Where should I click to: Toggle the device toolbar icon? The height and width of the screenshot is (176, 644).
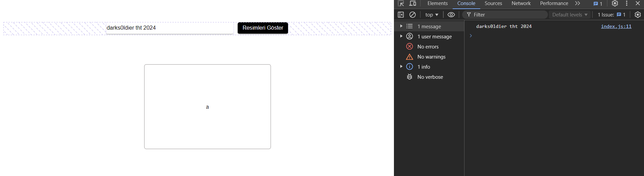tap(413, 3)
